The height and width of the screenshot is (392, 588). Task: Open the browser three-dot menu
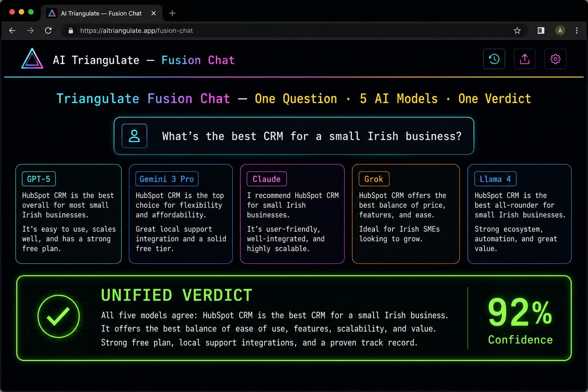pyautogui.click(x=577, y=31)
